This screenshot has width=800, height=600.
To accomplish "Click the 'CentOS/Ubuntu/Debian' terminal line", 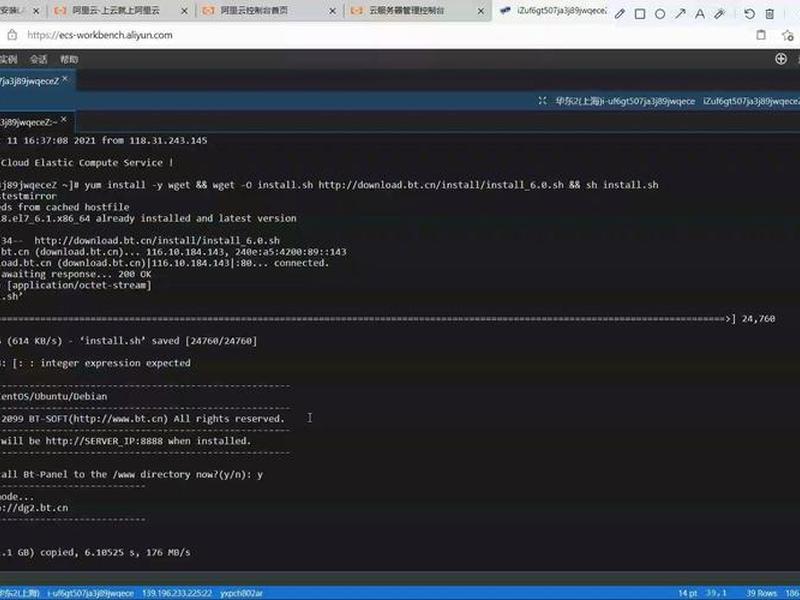I will click(54, 396).
